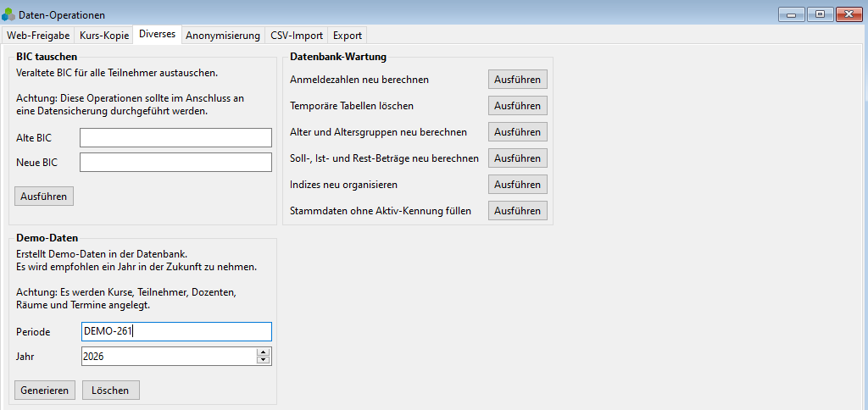Close the Daten-Operationen window
Screen dimensions: 868x410
pos(849,14)
